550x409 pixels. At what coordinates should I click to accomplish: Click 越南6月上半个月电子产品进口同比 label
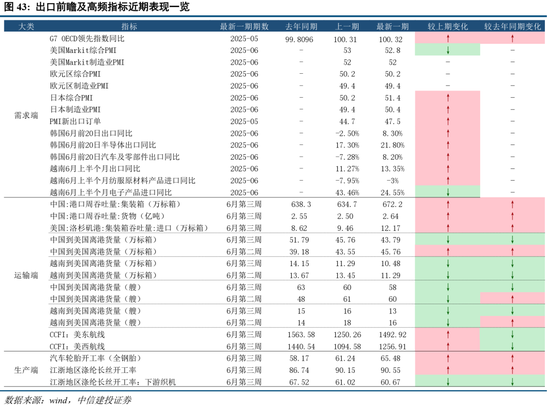coord(111,193)
